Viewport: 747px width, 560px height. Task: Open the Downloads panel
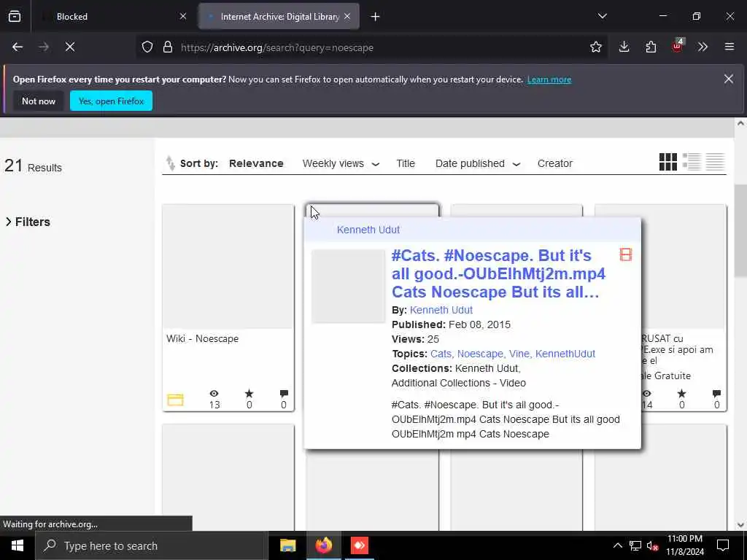click(x=624, y=47)
